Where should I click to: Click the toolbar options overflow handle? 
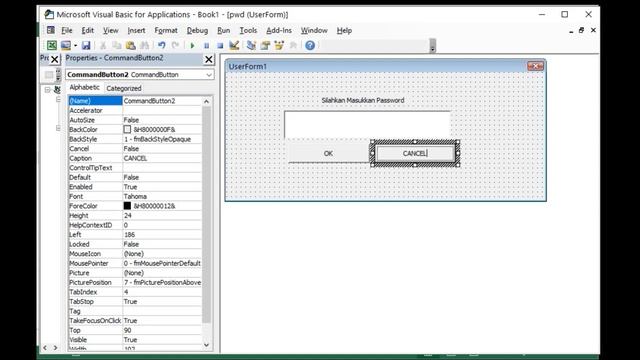pos(433,46)
